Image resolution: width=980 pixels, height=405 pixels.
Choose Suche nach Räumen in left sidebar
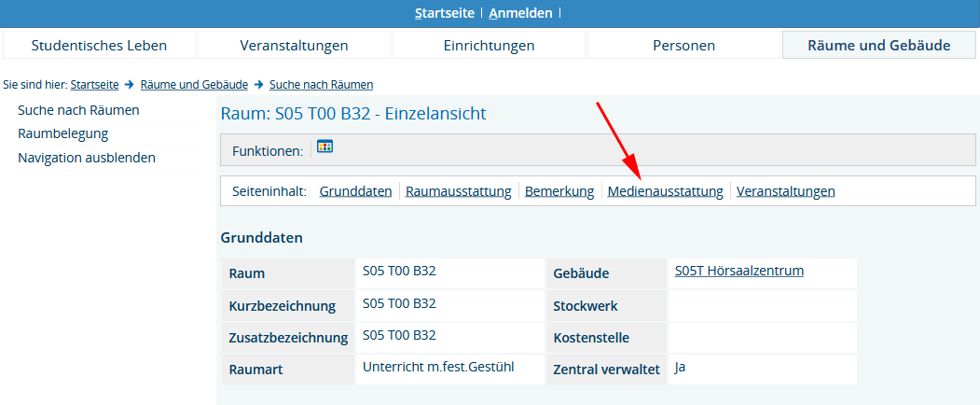78,110
